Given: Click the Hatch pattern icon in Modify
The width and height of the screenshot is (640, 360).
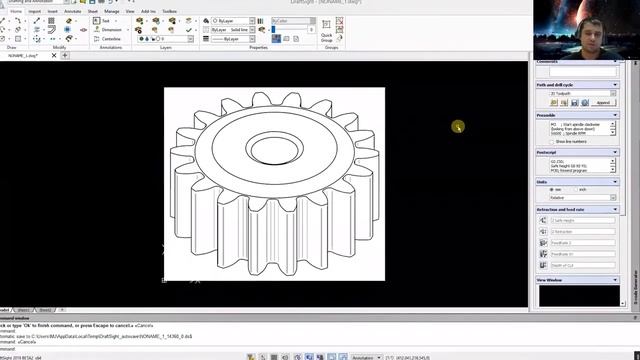Looking at the screenshot, I should (x=51, y=20).
